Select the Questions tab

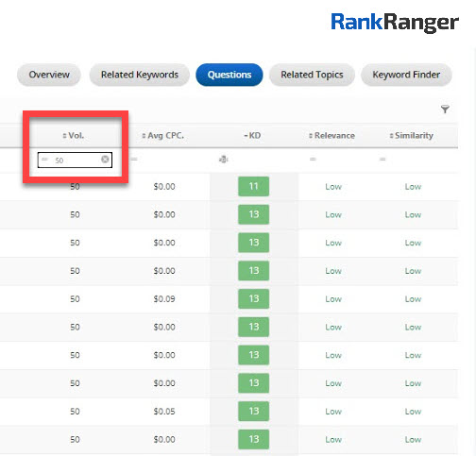(x=229, y=75)
